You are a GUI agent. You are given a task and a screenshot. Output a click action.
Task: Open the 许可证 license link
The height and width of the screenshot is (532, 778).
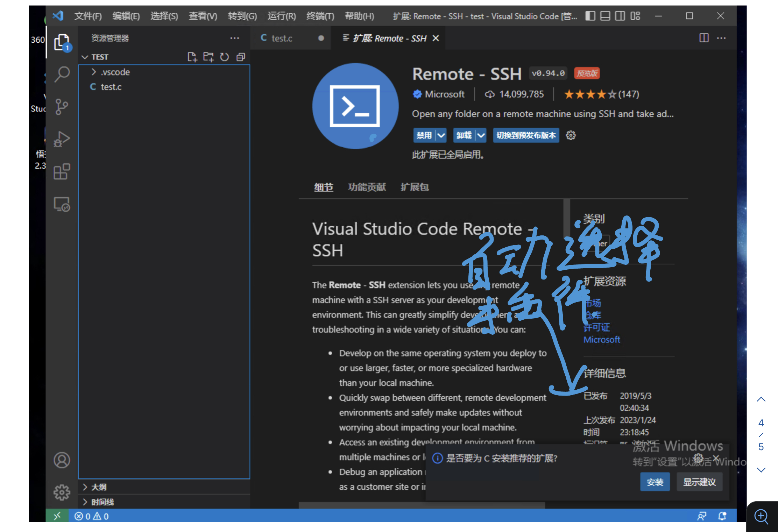pyautogui.click(x=597, y=327)
